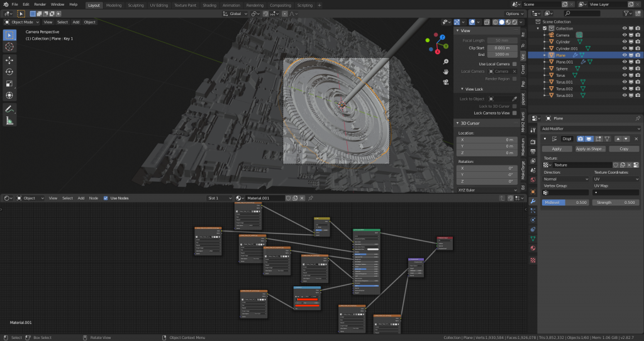Select the Transform tool

[9, 95]
